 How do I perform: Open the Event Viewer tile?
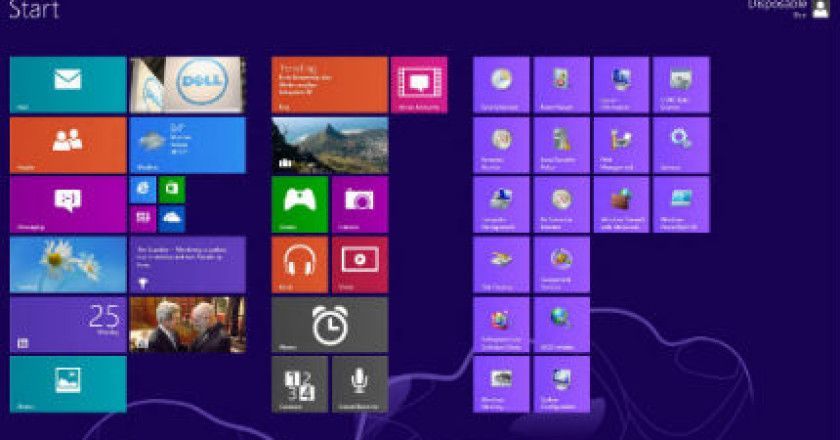pyautogui.click(x=561, y=85)
